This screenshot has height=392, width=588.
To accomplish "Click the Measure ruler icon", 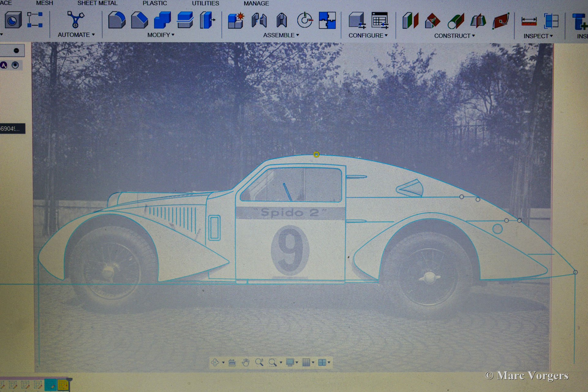I will 529,21.
